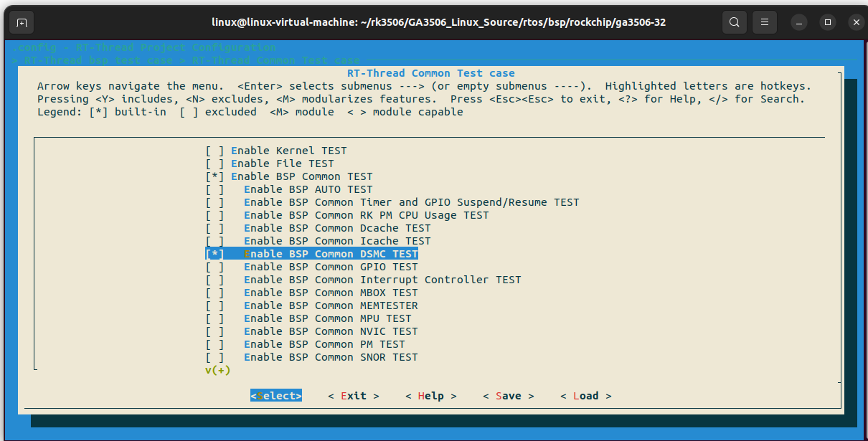Toggle the Enable File TEST checkbox

(214, 163)
